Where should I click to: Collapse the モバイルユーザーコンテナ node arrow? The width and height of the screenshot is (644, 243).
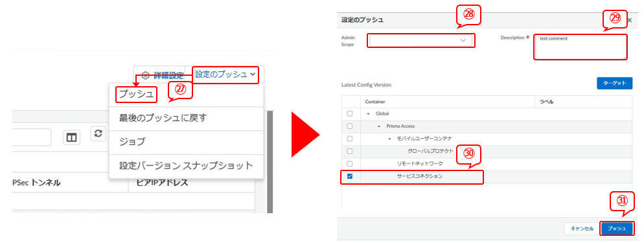[389, 139]
